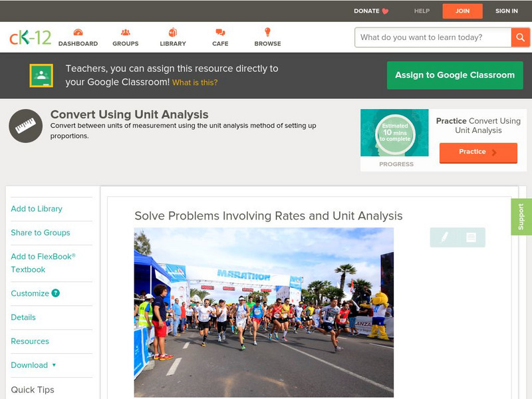Select Add to Library in sidebar
This screenshot has width=532, height=399.
37,209
